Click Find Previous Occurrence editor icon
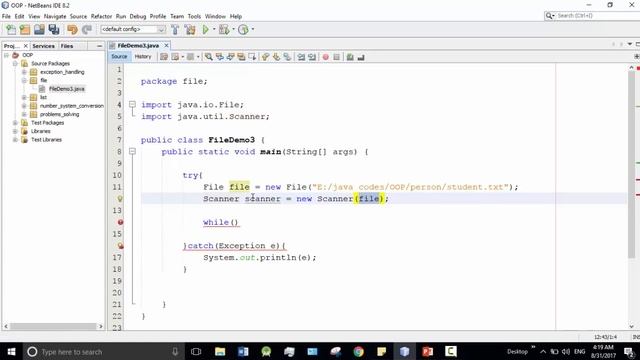The height and width of the screenshot is (360, 640). [x=220, y=57]
